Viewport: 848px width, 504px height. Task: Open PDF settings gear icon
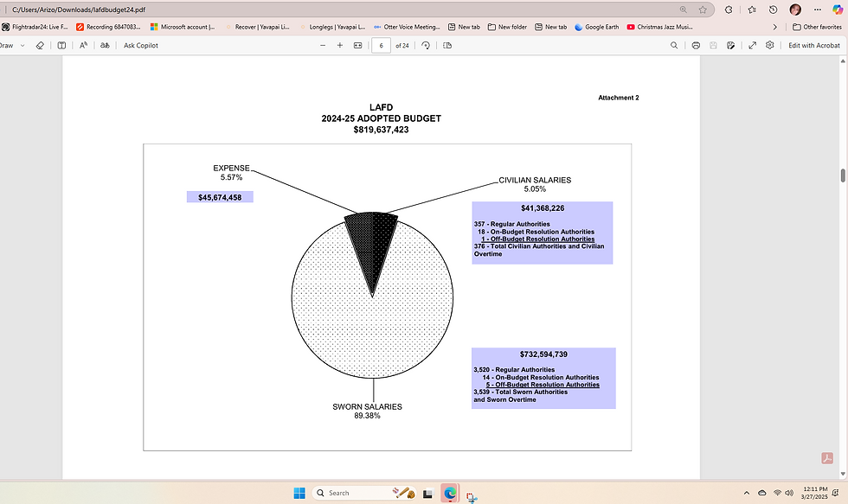[x=769, y=45]
